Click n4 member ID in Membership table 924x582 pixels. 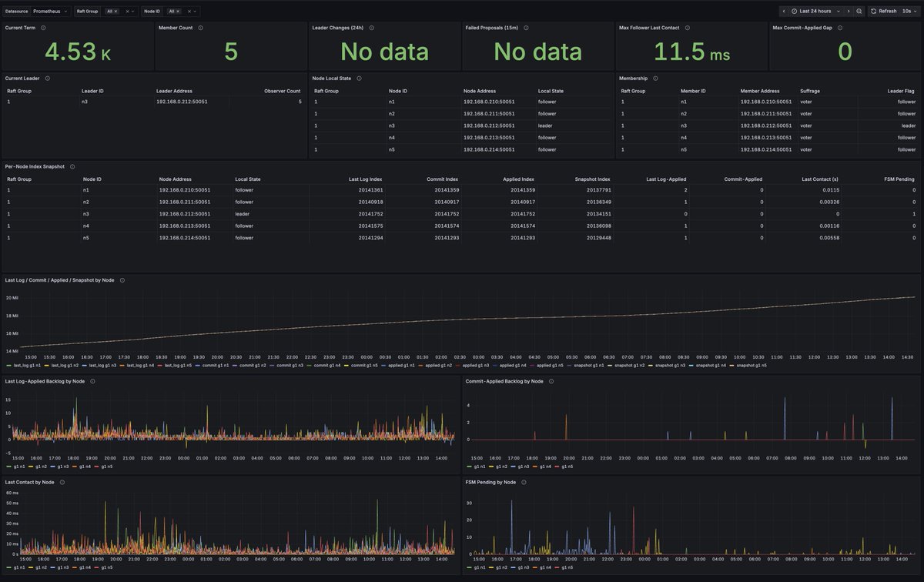pos(684,137)
